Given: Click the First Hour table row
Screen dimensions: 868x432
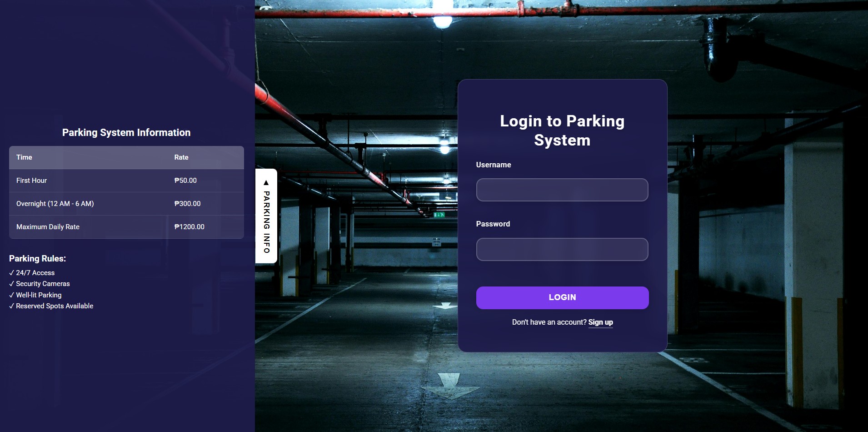Looking at the screenshot, I should (x=126, y=181).
